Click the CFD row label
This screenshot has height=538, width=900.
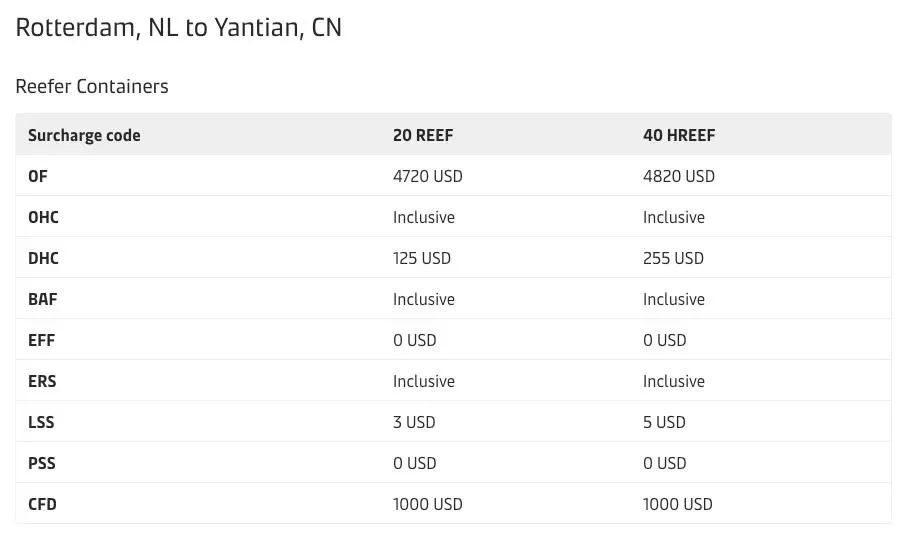pos(42,504)
